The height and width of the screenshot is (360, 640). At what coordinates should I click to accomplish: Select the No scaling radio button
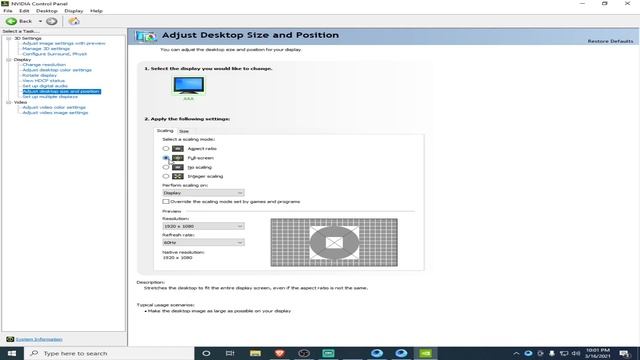click(166, 167)
